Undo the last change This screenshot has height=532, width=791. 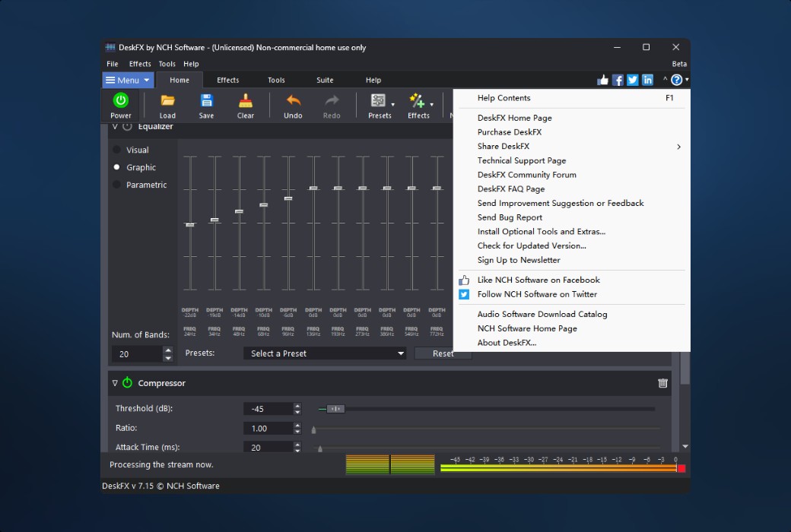(294, 105)
